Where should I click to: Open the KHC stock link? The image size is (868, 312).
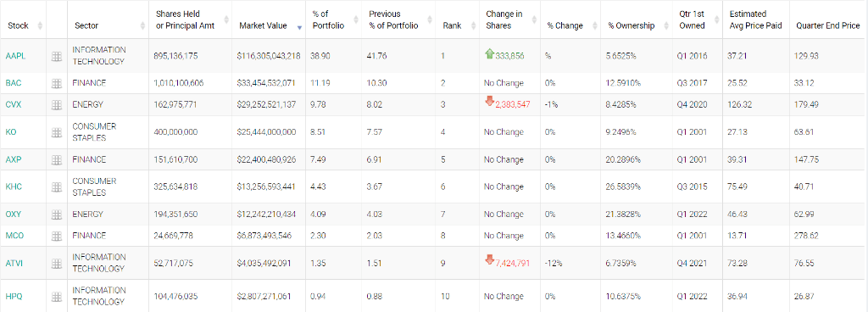pyautogui.click(x=14, y=187)
